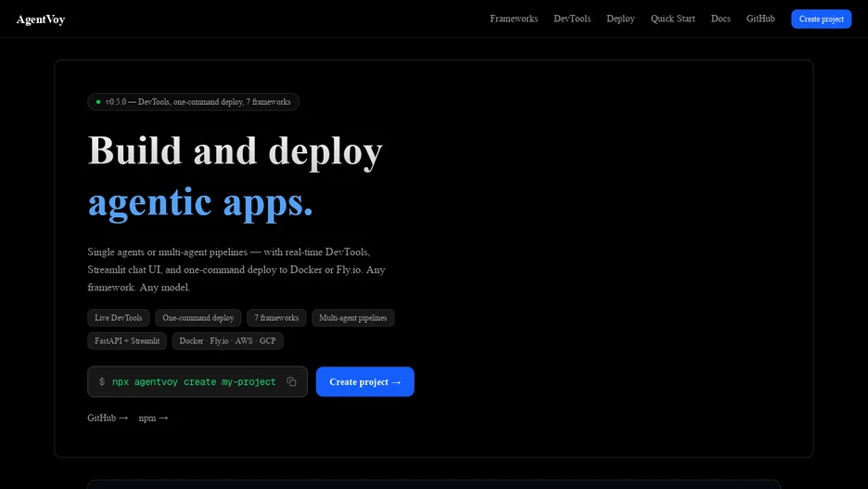Select Deploy in the top navigation
868x489 pixels.
620,19
